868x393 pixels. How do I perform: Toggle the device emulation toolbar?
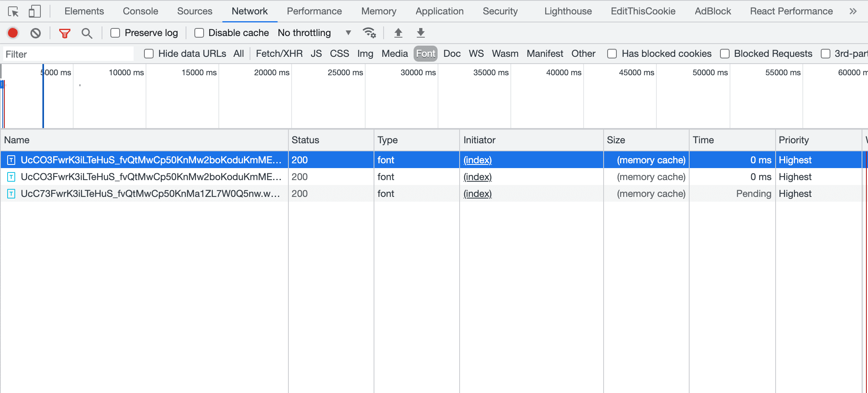pyautogui.click(x=34, y=11)
